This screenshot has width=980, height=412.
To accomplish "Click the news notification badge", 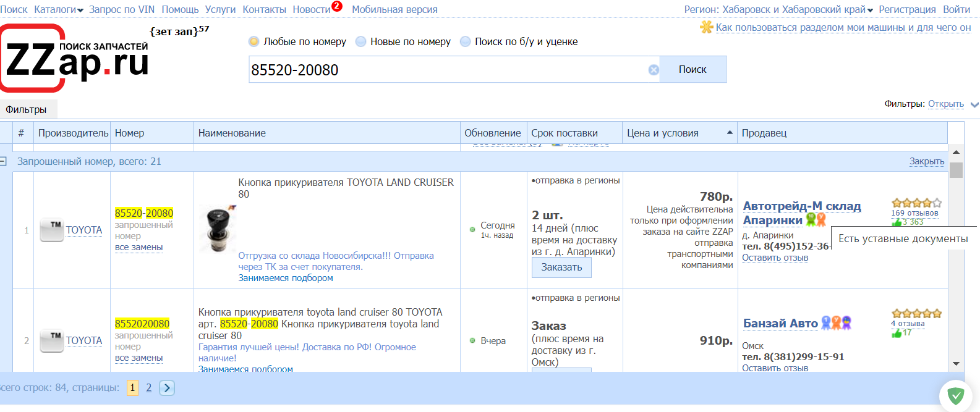I will click(x=337, y=6).
